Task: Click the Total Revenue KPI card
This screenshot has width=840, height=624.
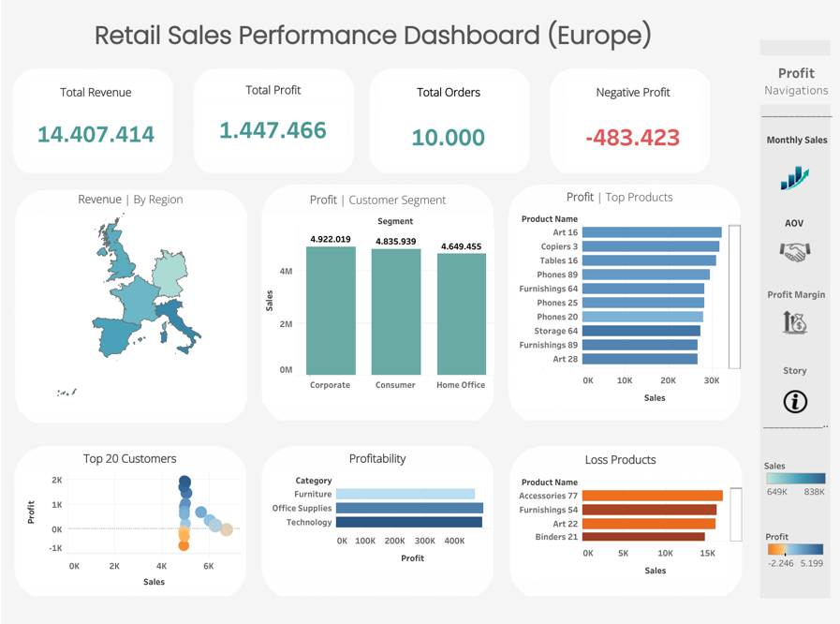Action: pyautogui.click(x=95, y=122)
